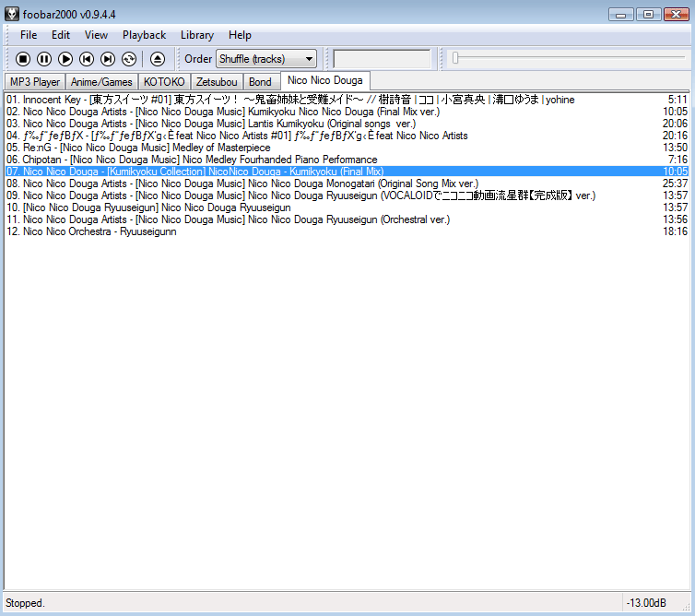
Task: Move the playback seek bar handle
Action: pos(455,58)
